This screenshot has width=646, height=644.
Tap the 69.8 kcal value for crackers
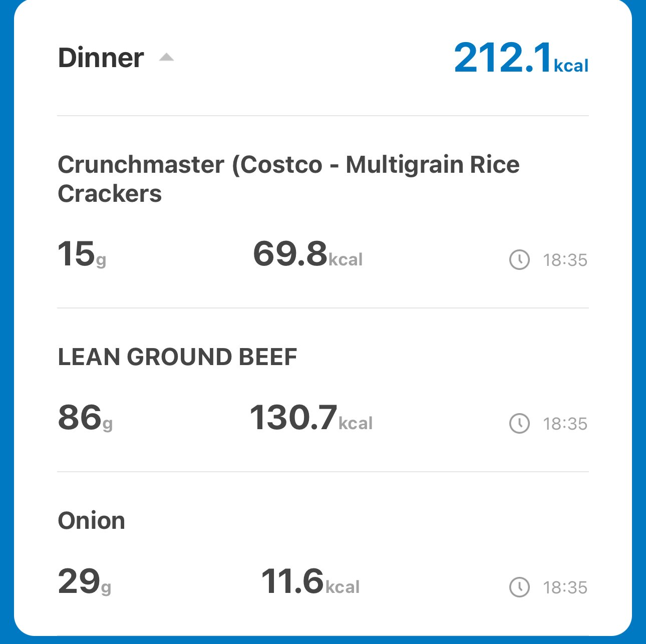[x=307, y=254]
